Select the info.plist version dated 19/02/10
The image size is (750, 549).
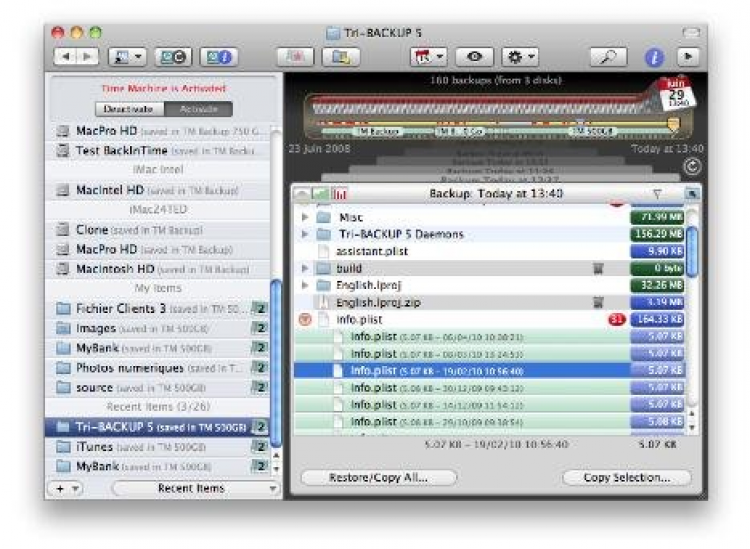coord(490,371)
